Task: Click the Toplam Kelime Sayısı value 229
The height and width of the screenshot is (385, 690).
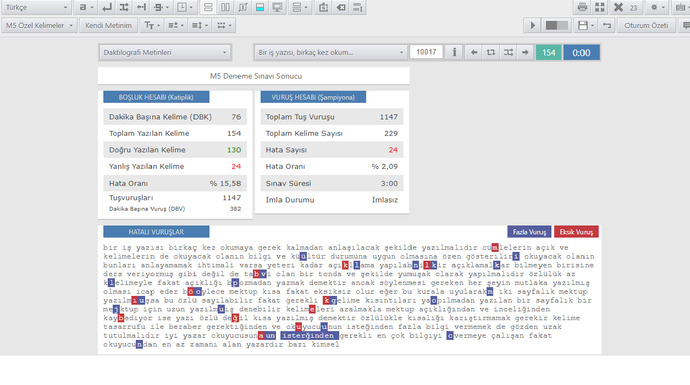Action: pyautogui.click(x=390, y=133)
